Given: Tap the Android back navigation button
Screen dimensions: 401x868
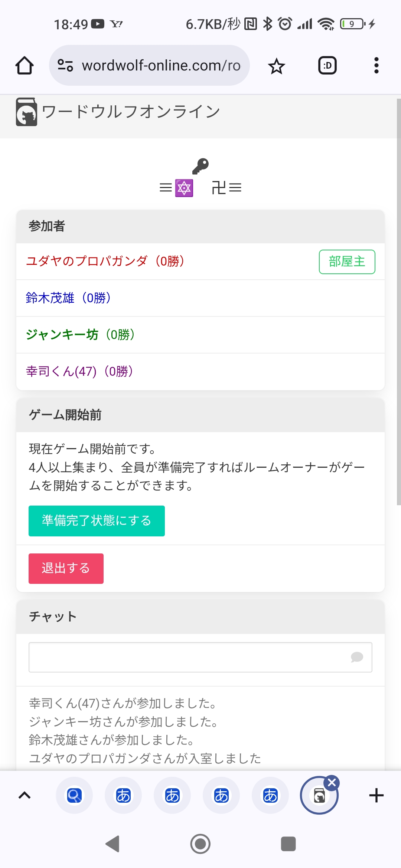Looking at the screenshot, I should [113, 844].
